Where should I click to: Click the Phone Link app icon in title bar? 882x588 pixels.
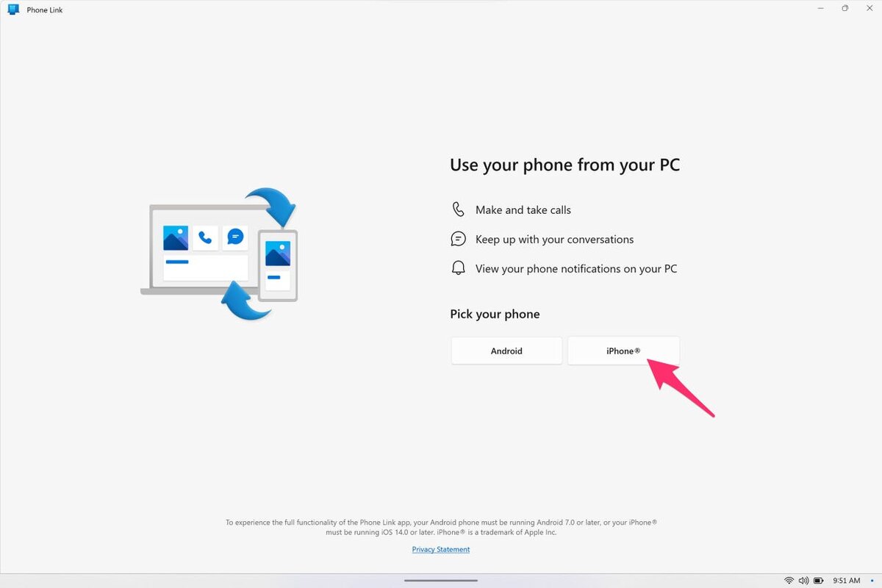(13, 10)
